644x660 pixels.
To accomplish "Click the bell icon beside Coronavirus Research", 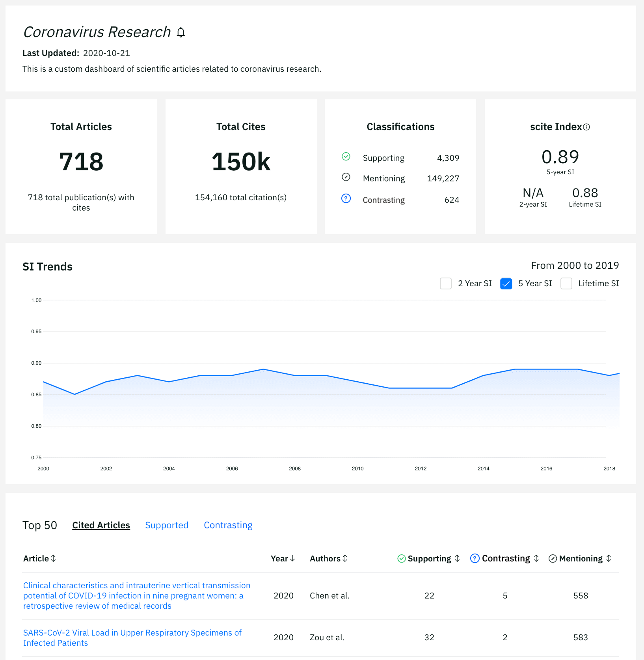I will [181, 32].
